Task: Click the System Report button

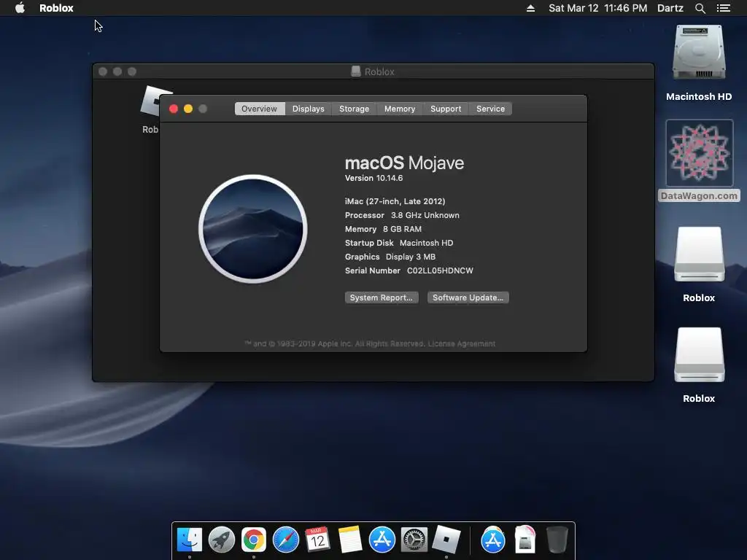Action: coord(382,297)
